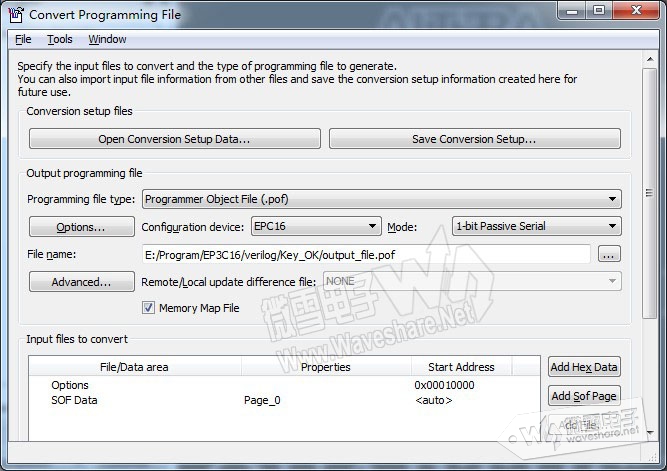
Task: Select the Options row in file list
Action: [70, 385]
